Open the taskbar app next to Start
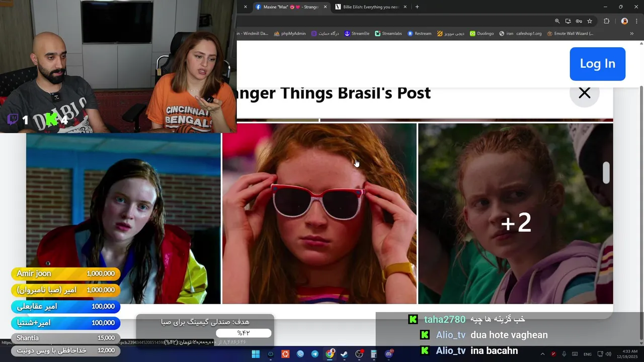The height and width of the screenshot is (362, 644). pyautogui.click(x=271, y=354)
